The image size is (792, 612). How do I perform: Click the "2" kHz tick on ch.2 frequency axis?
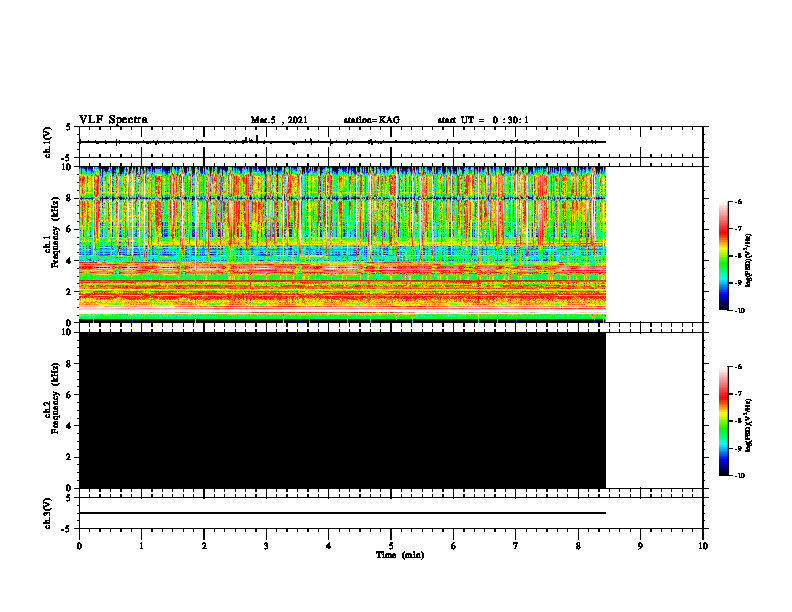point(70,457)
